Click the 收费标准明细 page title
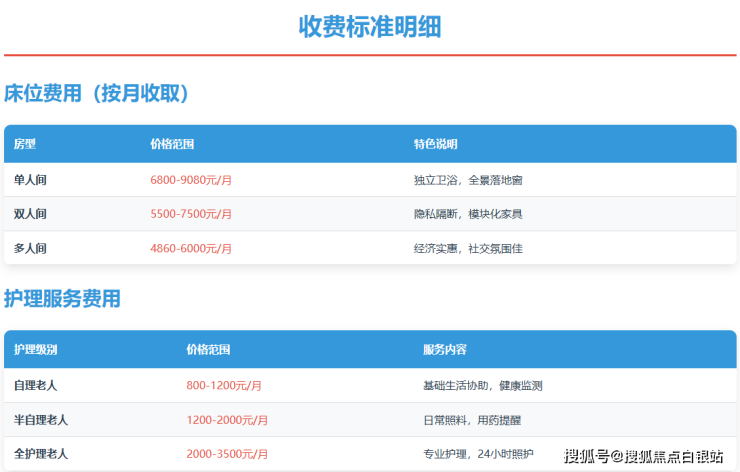 tap(369, 27)
